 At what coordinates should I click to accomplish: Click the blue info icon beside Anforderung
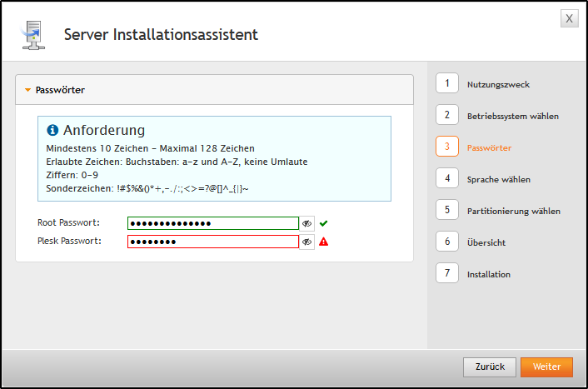[53, 131]
